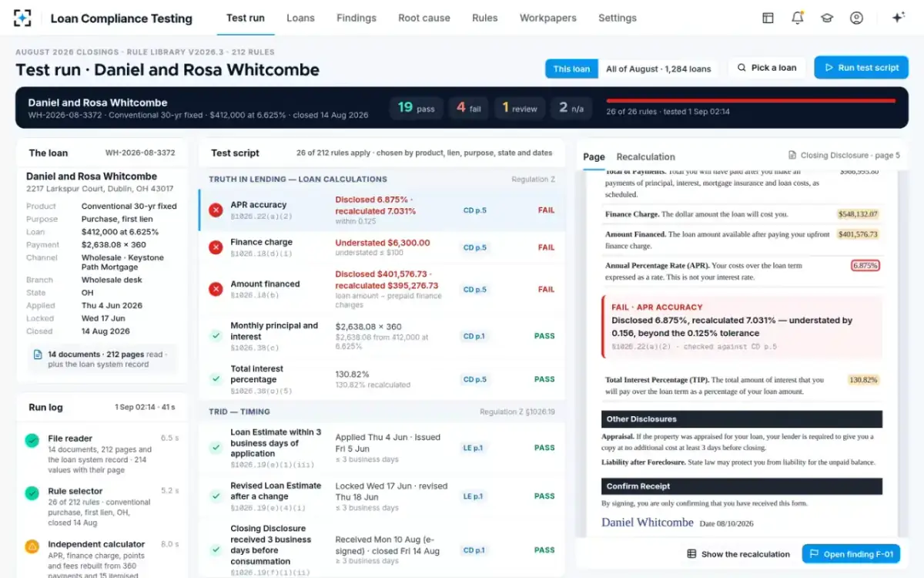Open the Settings tab

(618, 18)
